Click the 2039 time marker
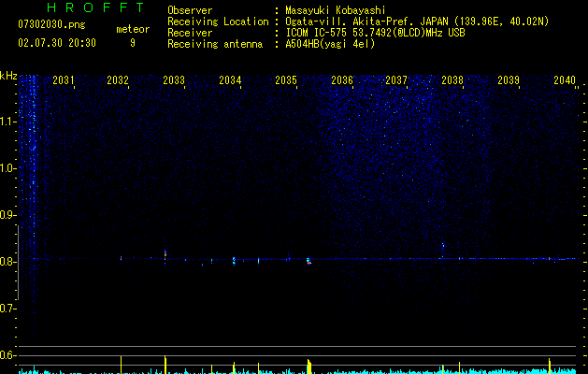 click(509, 80)
